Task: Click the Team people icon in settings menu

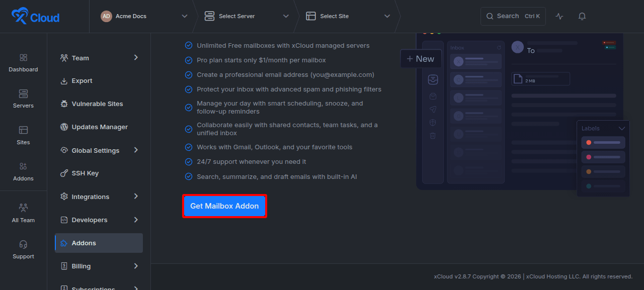Action: (x=64, y=58)
